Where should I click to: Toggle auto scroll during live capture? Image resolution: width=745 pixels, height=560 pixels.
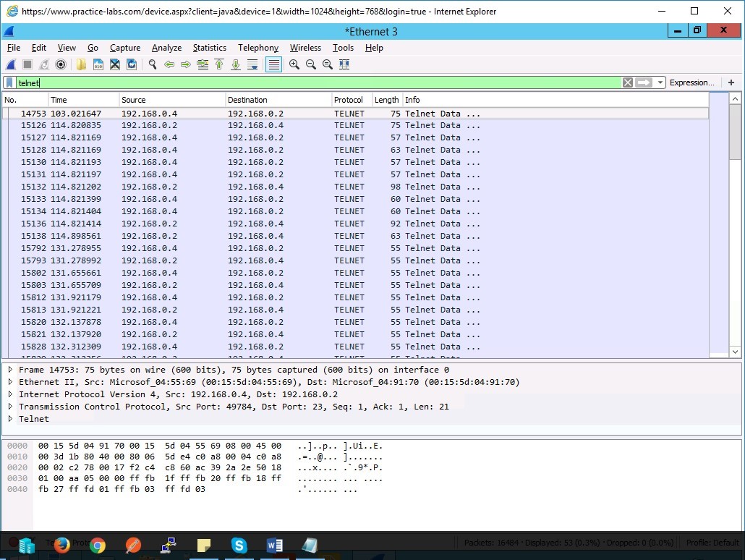coord(252,64)
